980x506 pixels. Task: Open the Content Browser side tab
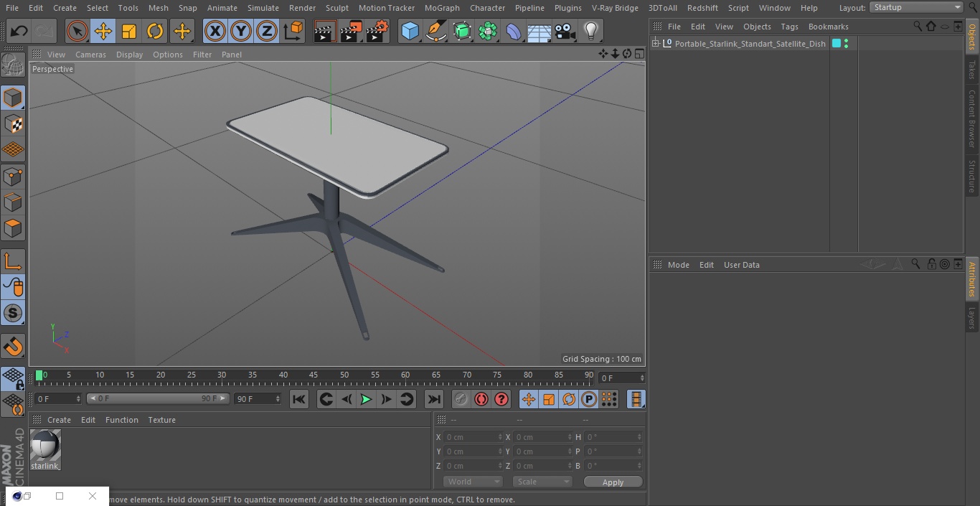coord(972,118)
